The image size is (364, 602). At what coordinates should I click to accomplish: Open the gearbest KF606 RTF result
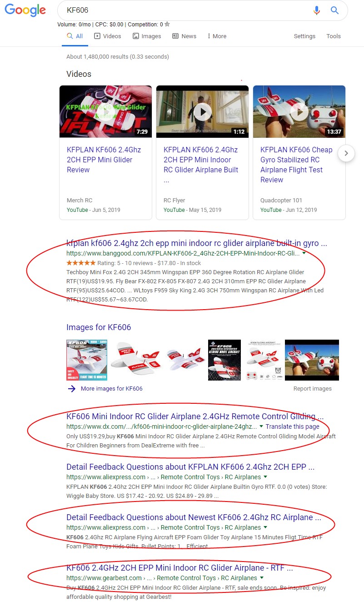tap(180, 568)
